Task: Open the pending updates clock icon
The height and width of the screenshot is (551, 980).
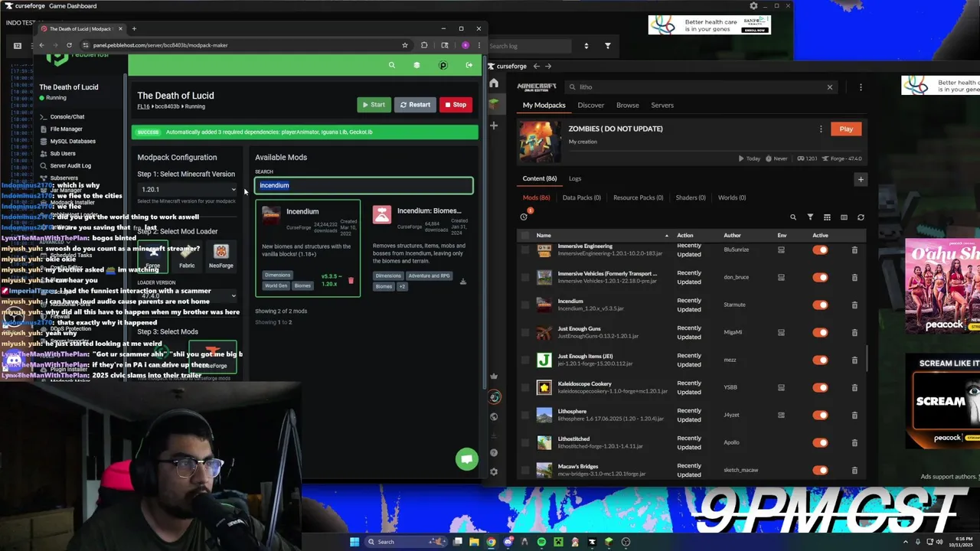Action: click(x=524, y=217)
